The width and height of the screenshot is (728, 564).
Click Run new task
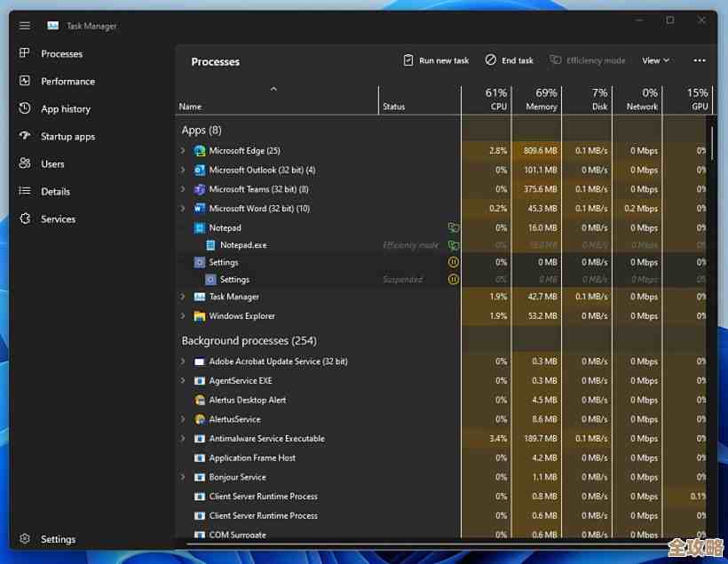coord(434,60)
